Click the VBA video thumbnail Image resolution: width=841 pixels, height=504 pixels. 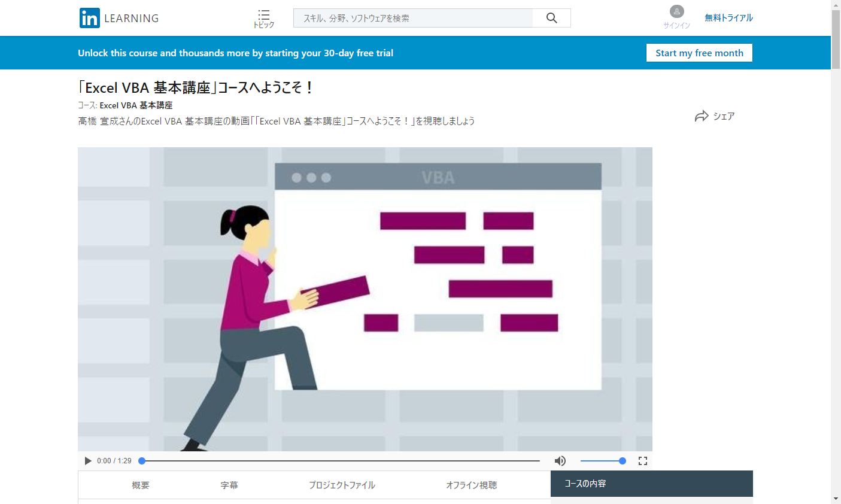(x=365, y=299)
